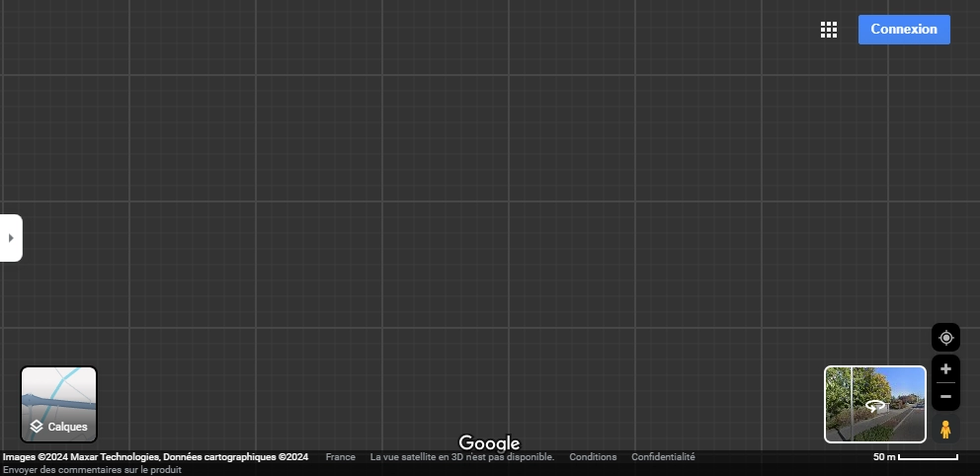Zoom in with the plus button
Screen dimensions: 980x476
pos(945,369)
